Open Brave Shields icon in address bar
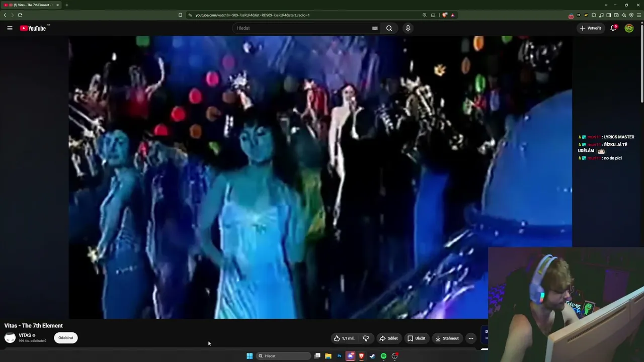 [444, 15]
